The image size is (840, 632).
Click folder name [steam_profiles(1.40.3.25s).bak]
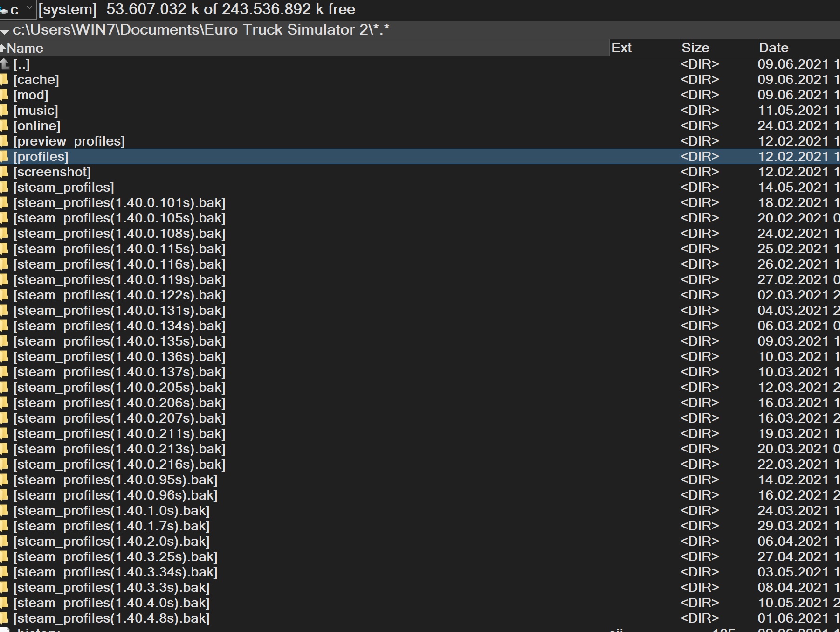[x=116, y=557]
